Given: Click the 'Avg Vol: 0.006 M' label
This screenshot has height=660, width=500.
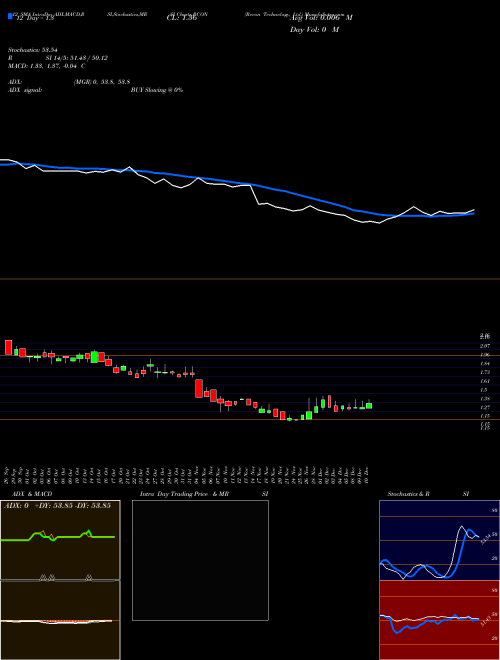Looking at the screenshot, I should [321, 17].
